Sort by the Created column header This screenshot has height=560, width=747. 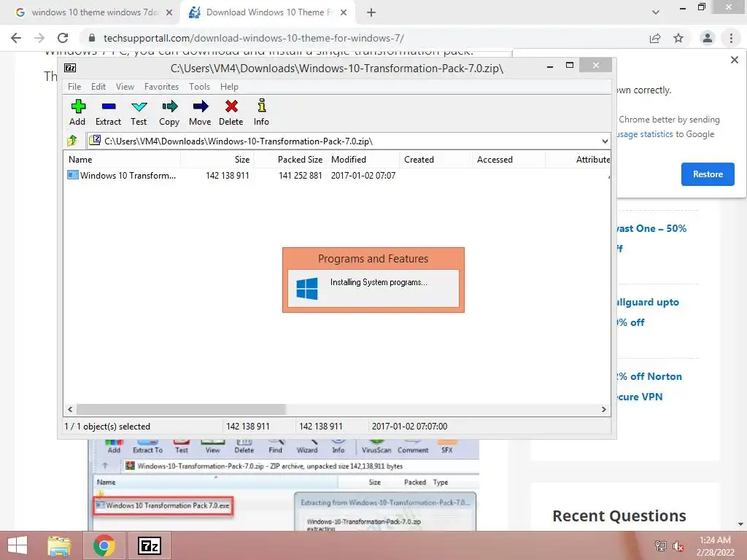click(436, 160)
